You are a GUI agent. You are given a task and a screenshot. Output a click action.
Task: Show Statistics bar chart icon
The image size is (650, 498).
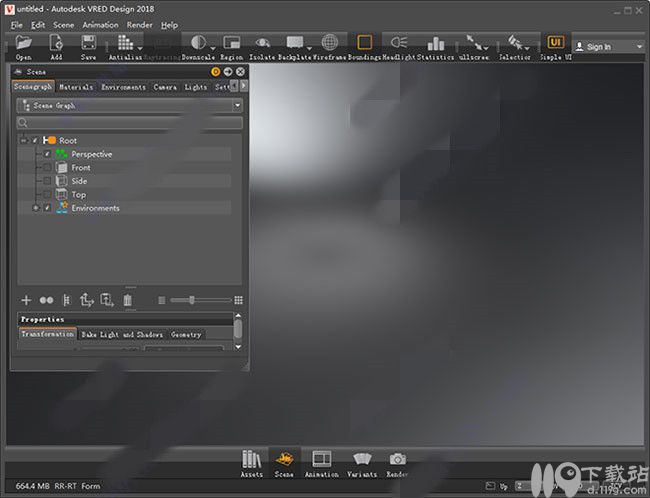pos(436,43)
